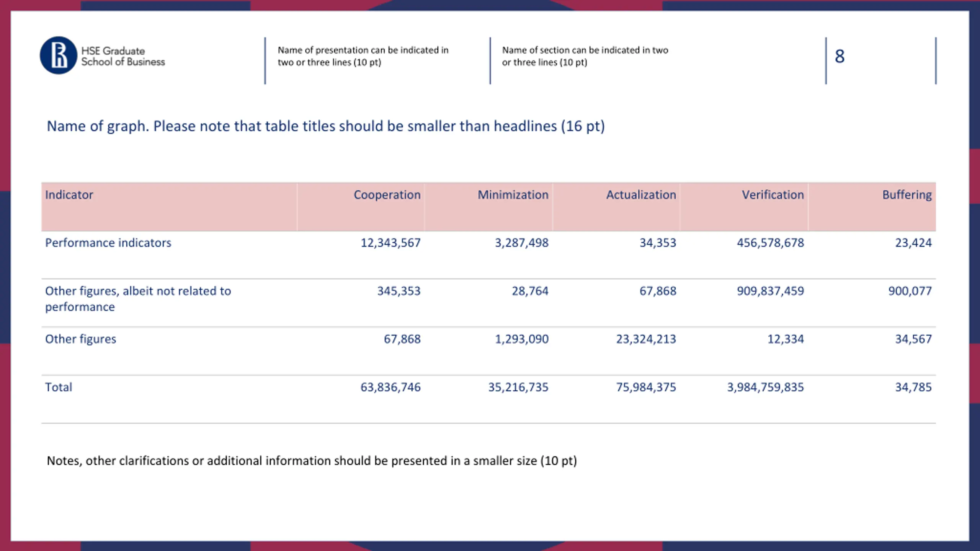This screenshot has width=980, height=551.
Task: Click total value 3,984,759,835
Action: pyautogui.click(x=765, y=388)
